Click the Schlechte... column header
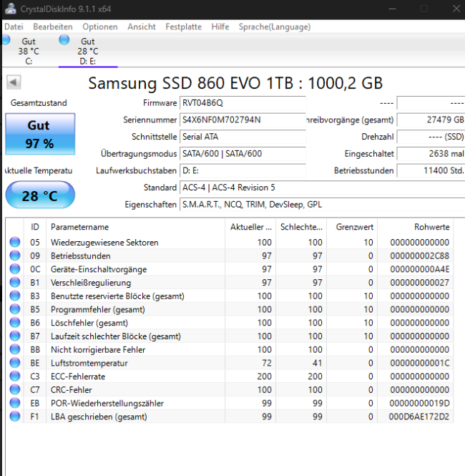Viewport: 465px width, 476px height. (301, 227)
